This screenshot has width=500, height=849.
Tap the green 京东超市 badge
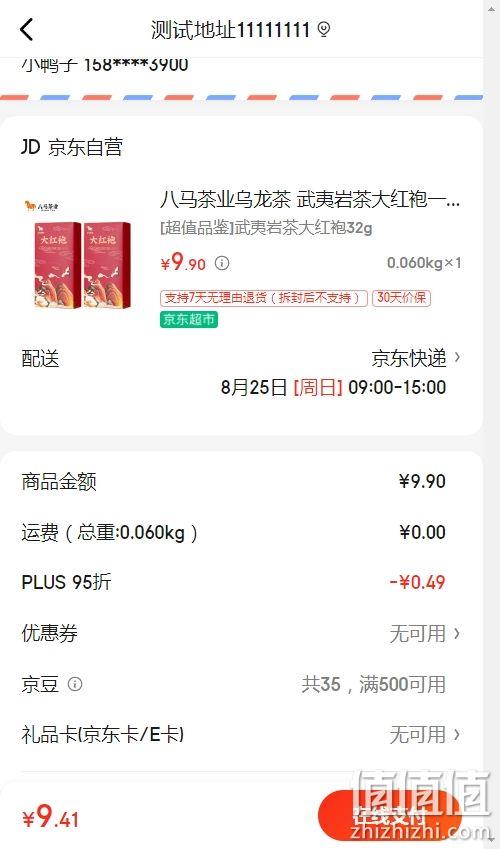click(189, 319)
